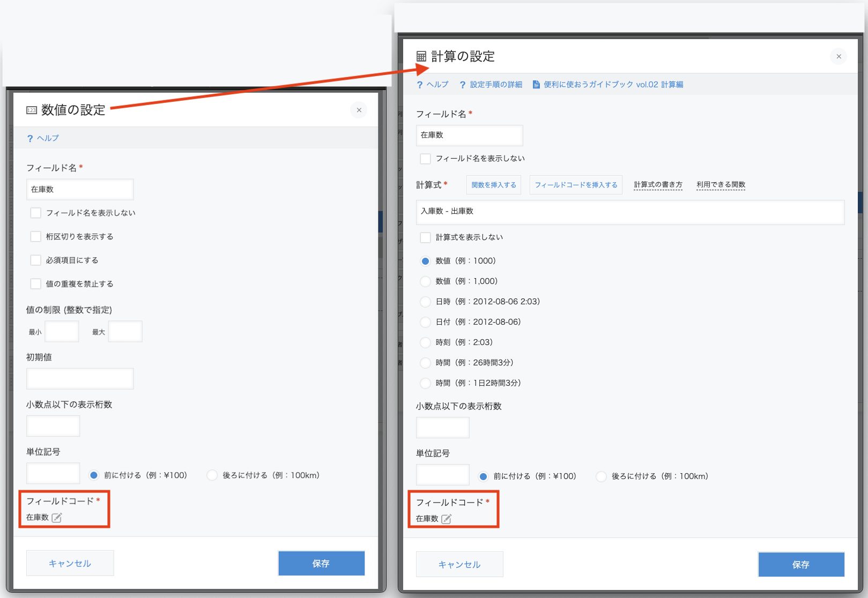Image resolution: width=868 pixels, height=598 pixels.
Task: Enable 桁区切りを表示する checkbox
Action: (36, 237)
